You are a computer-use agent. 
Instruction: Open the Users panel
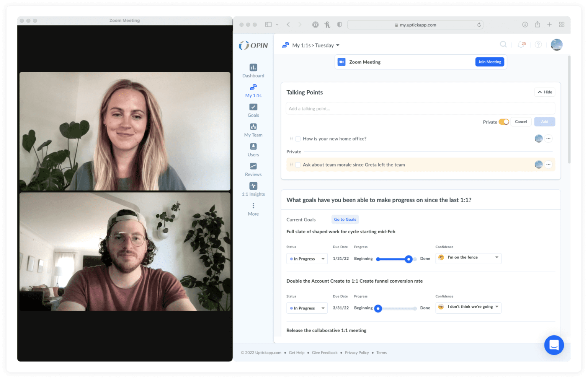253,150
